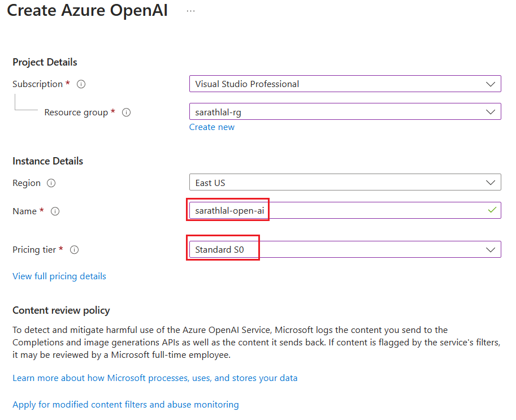Expand the Resource group chevron arrow
Image resolution: width=516 pixels, height=420 pixels.
click(x=491, y=111)
